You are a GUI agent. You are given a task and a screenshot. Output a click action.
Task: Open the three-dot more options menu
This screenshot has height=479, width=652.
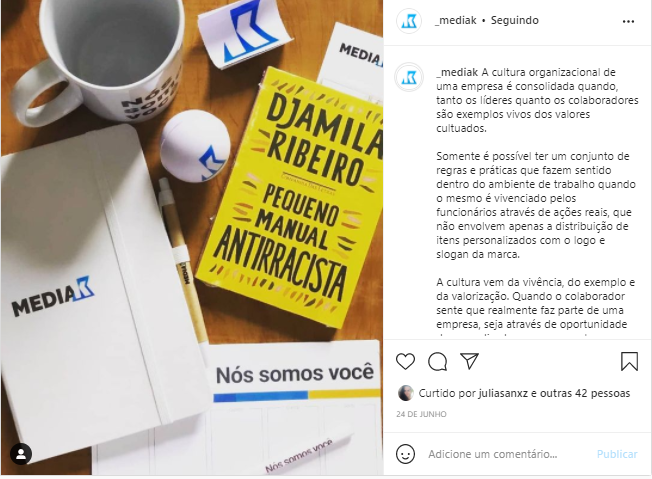(628, 21)
